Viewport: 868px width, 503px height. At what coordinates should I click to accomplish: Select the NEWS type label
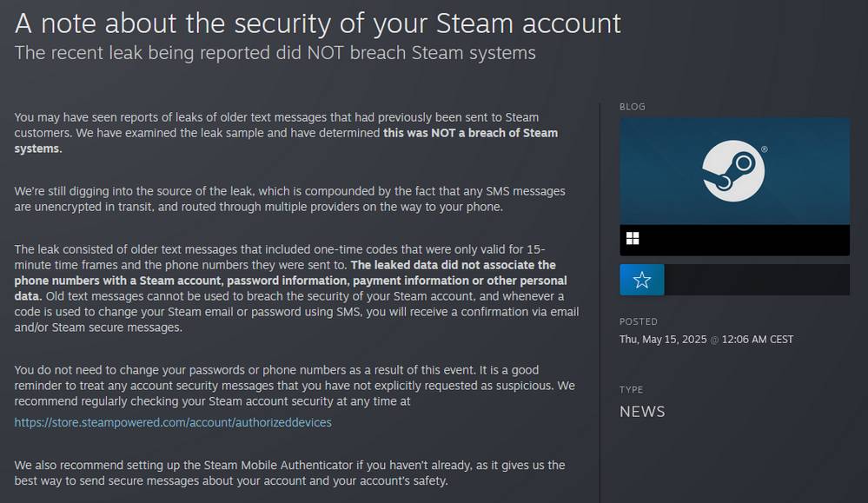pos(642,412)
